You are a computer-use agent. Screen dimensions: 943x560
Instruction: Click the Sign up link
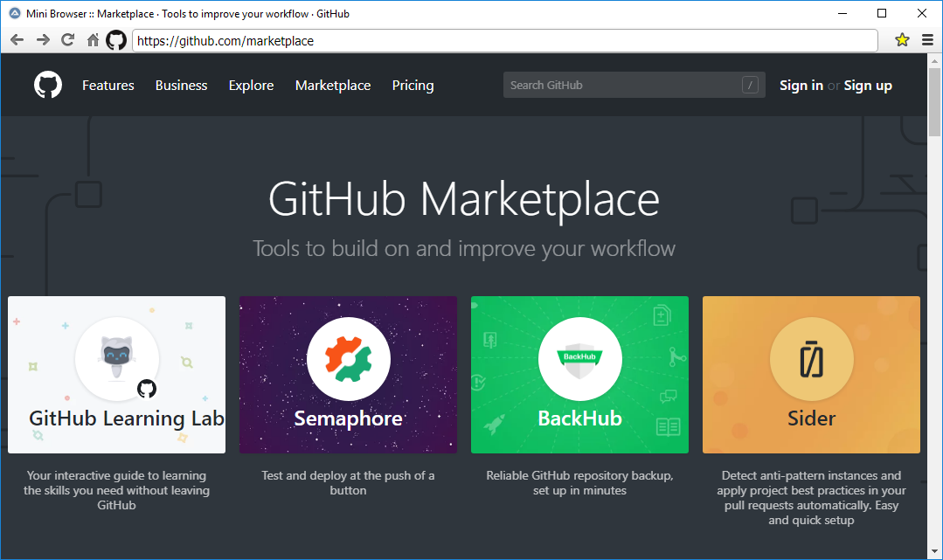(x=868, y=86)
